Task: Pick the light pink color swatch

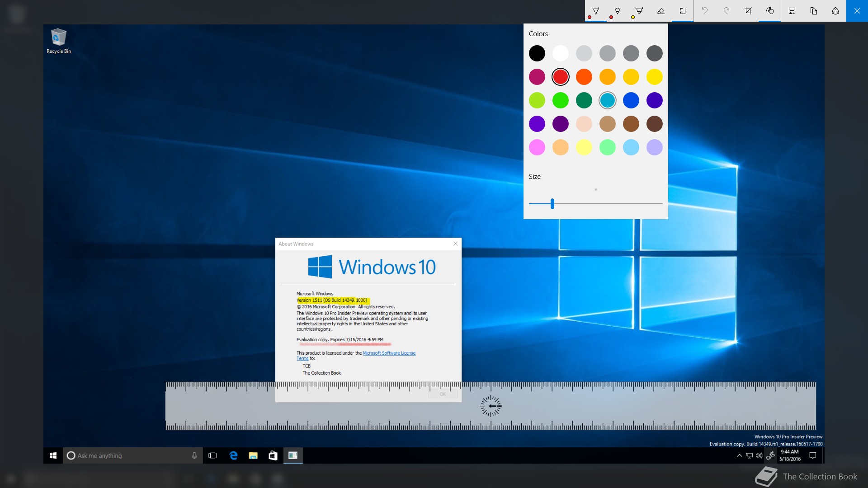Action: 537,147
